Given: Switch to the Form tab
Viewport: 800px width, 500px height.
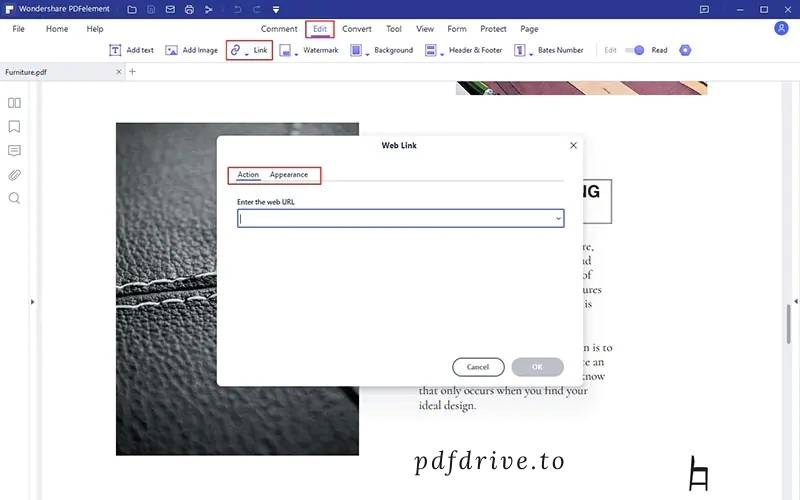Looking at the screenshot, I should [457, 29].
